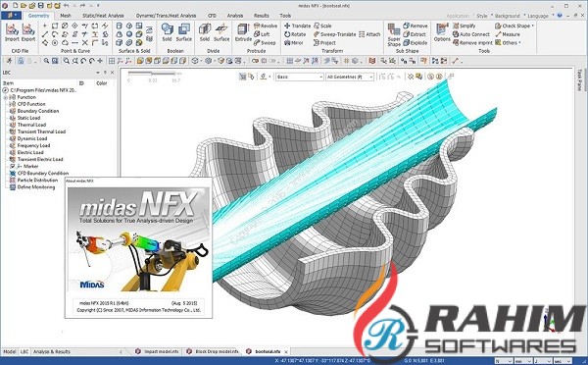This screenshot has height=365, width=588.
Task: Switch to Analysis & Results bottom tab
Action: [52, 352]
